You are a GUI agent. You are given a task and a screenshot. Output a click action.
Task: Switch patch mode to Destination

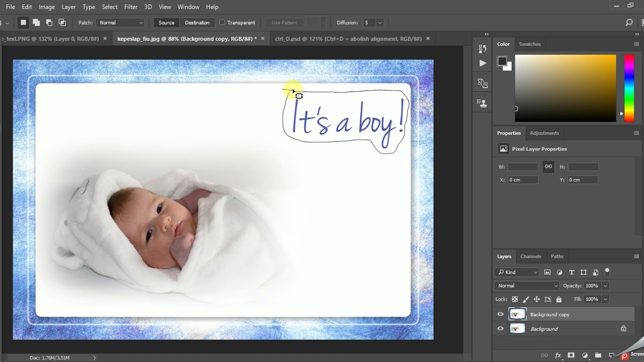[x=197, y=23]
